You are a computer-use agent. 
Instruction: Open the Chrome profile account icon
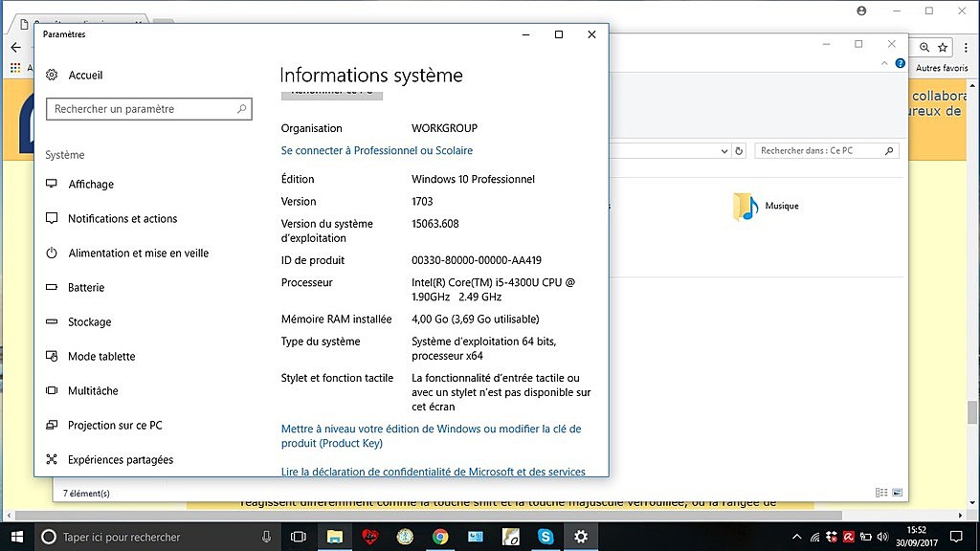pos(862,11)
